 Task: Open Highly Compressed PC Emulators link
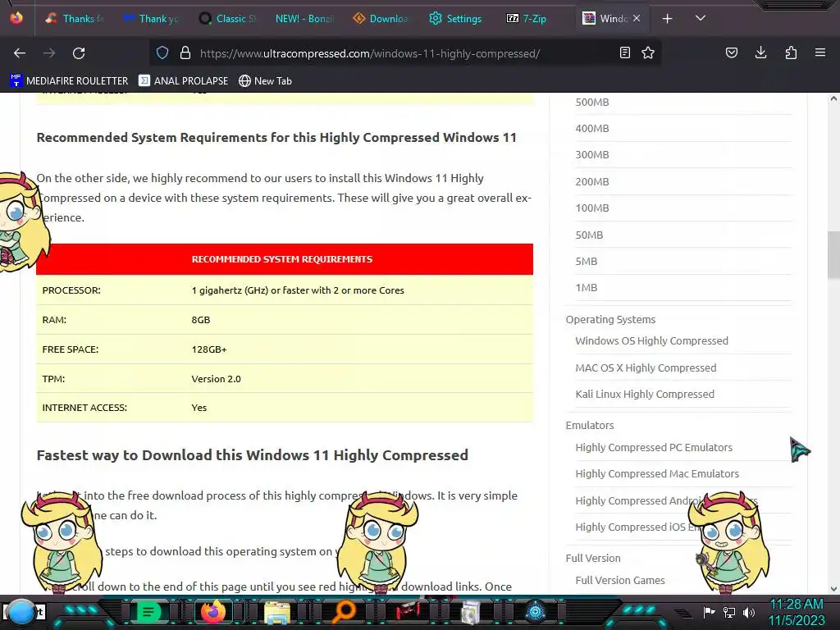tap(654, 447)
